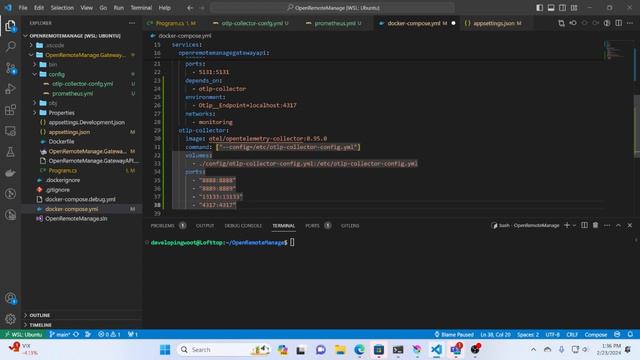Customize layout icon in title bar

pyautogui.click(x=574, y=8)
